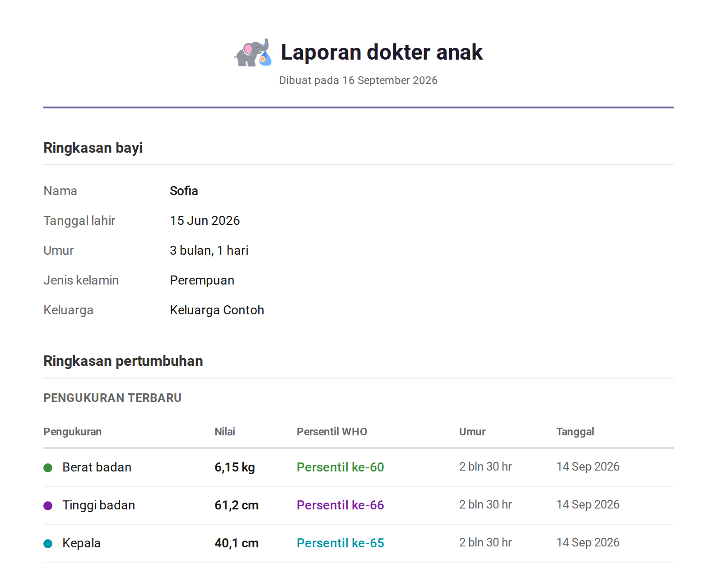Click the date text Dibuat pada 16 September 2026
Image resolution: width=717 pixels, height=588 pixels.
coord(358,80)
